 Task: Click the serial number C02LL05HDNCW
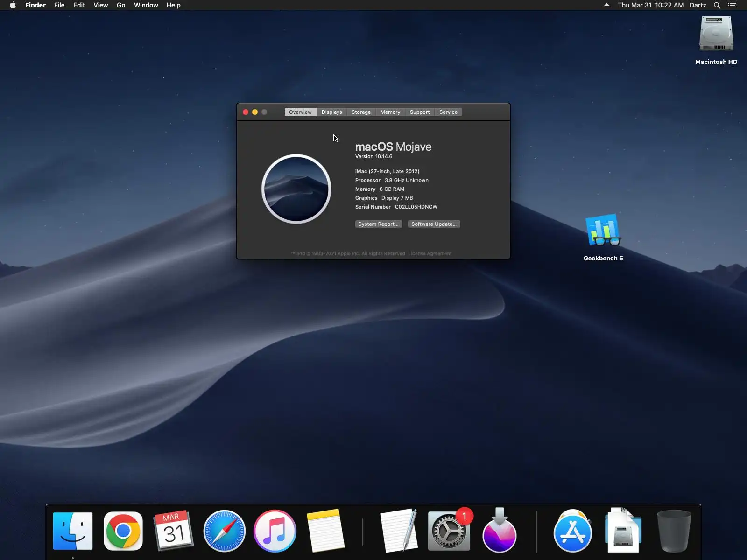pos(416,207)
